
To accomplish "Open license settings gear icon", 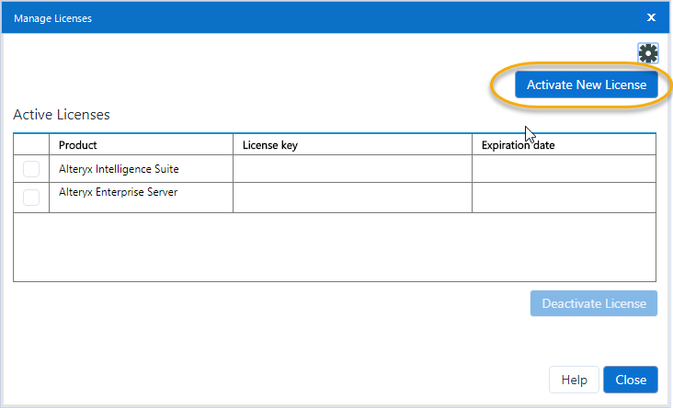I will click(x=648, y=53).
